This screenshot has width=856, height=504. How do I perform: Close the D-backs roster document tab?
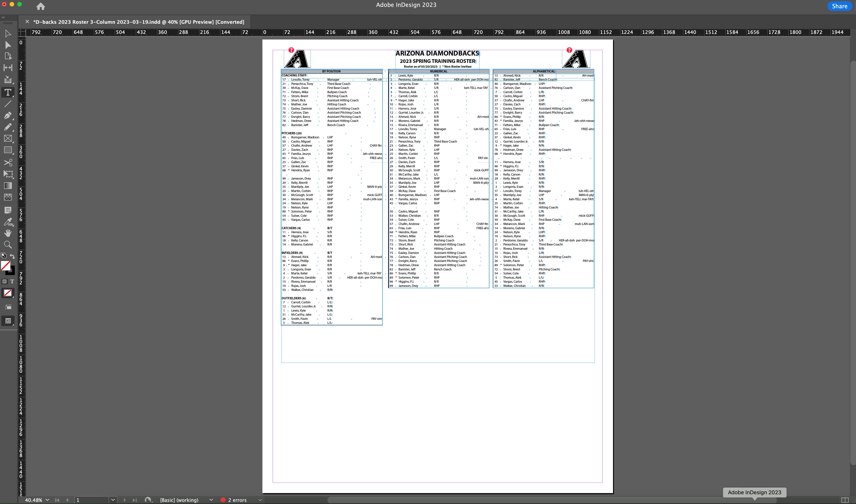click(x=27, y=22)
